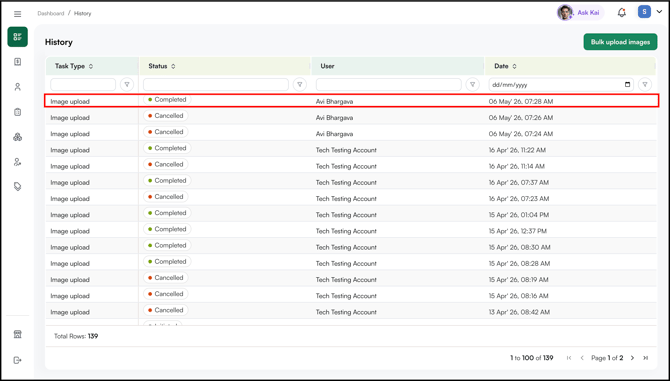
Task: Open Status filter options icon
Action: tap(300, 85)
